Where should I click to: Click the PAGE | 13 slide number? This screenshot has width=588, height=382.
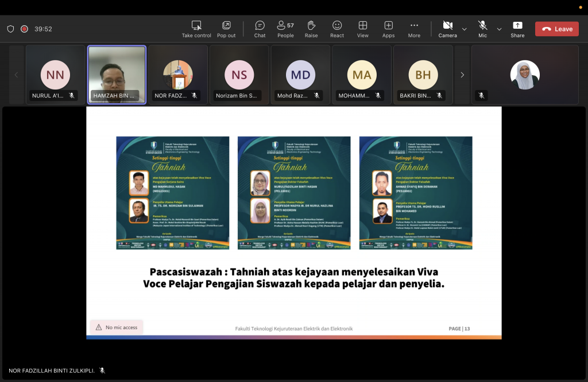pyautogui.click(x=459, y=329)
